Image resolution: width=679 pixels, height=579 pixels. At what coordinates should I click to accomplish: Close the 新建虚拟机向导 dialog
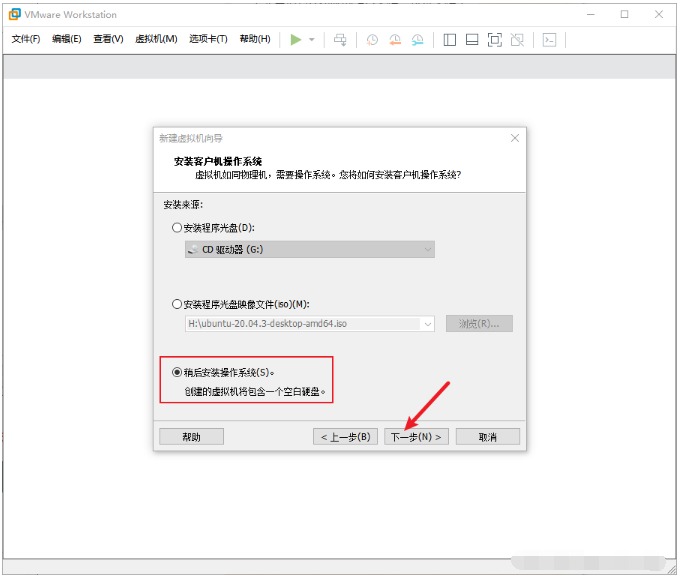click(515, 138)
